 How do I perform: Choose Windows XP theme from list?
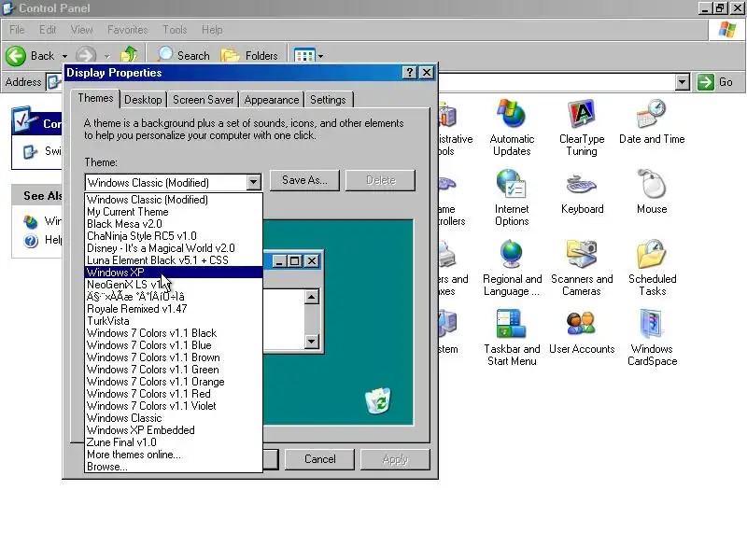click(174, 273)
